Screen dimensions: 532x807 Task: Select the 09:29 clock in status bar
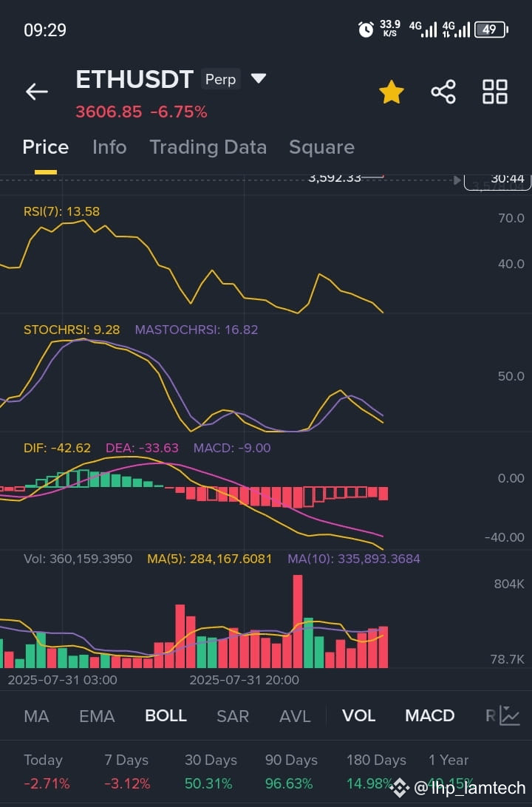(45, 30)
